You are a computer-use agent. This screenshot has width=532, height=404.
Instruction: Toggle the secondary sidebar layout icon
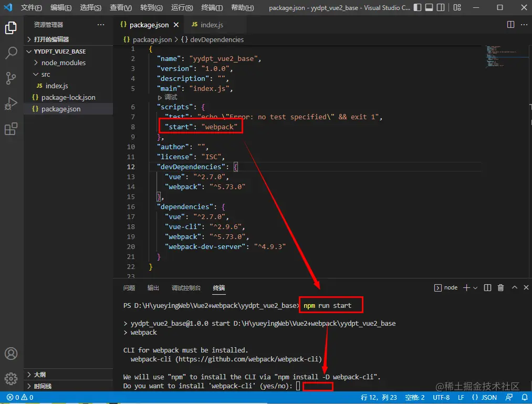tap(441, 7)
